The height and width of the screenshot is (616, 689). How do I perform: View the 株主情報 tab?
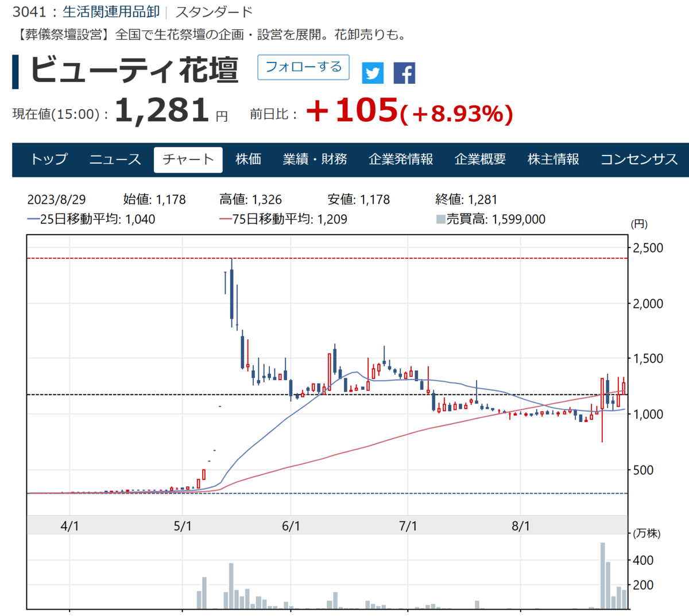(553, 159)
